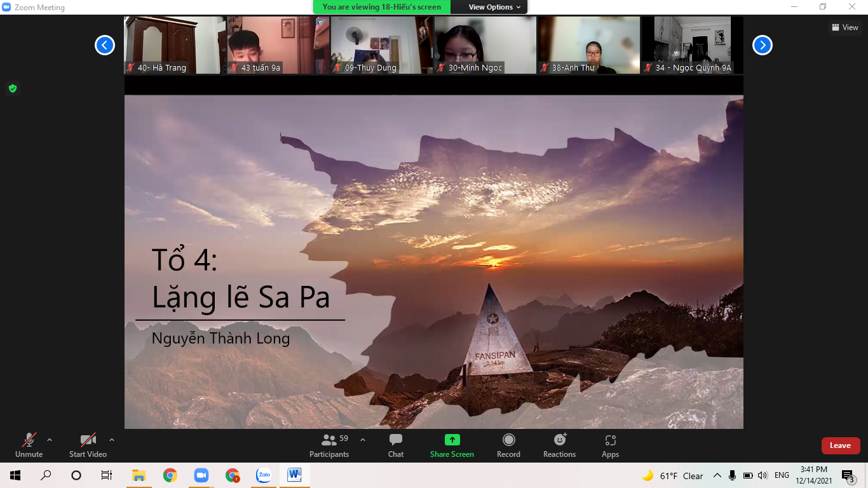Open the Reactions menu
The height and width of the screenshot is (488, 868).
pos(559,445)
